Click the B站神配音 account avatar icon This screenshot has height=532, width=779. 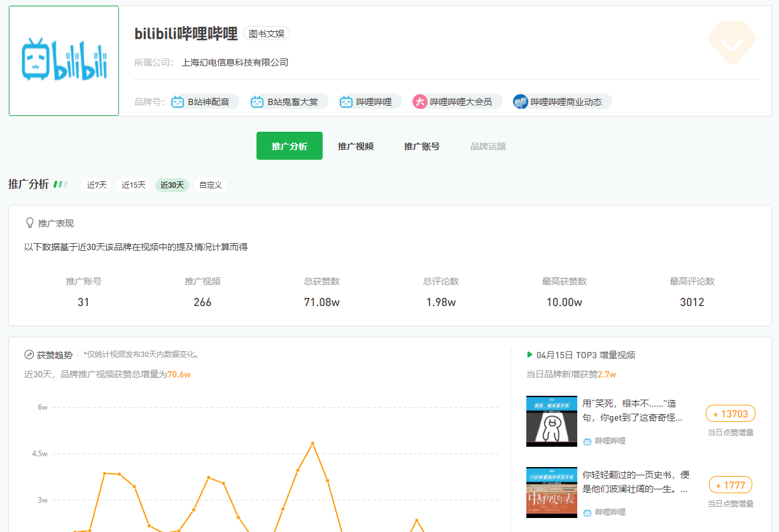pyautogui.click(x=178, y=101)
